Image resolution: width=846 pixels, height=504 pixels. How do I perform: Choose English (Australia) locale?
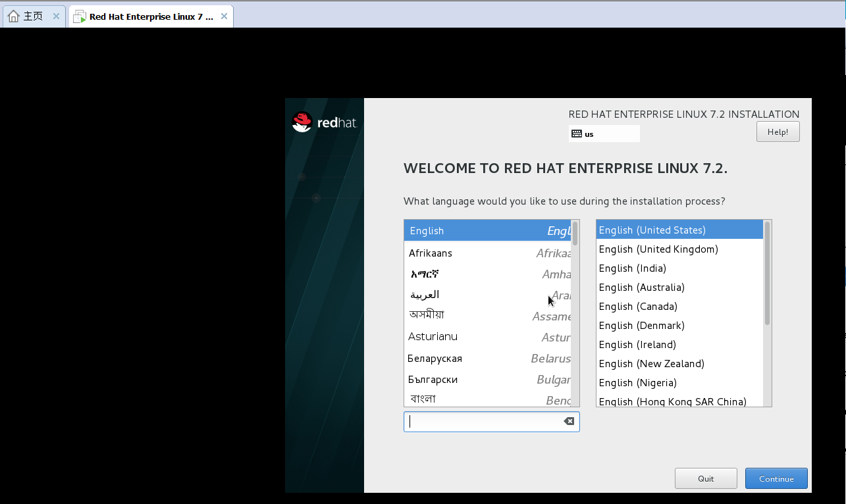679,287
